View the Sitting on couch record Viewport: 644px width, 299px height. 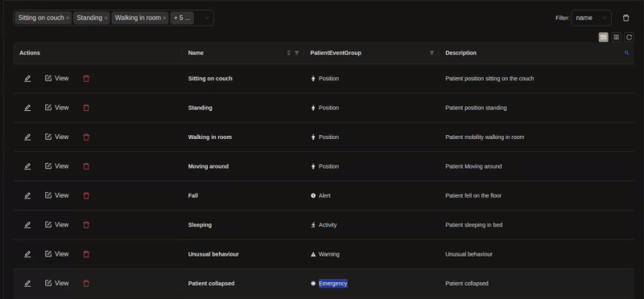point(57,78)
